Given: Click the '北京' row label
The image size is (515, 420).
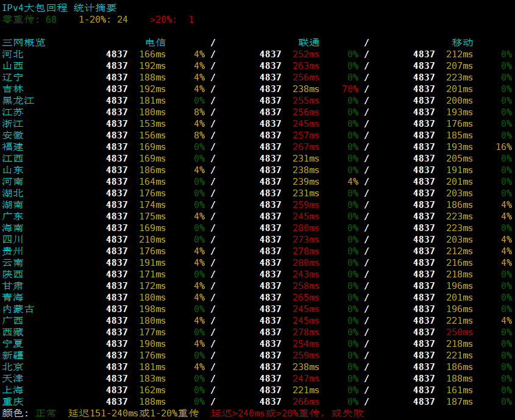Looking at the screenshot, I should tap(13, 367).
